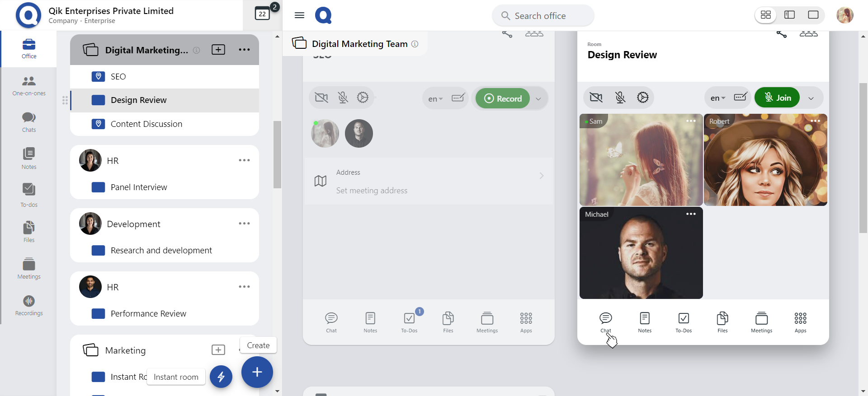Open the user profile avatar

point(845,15)
